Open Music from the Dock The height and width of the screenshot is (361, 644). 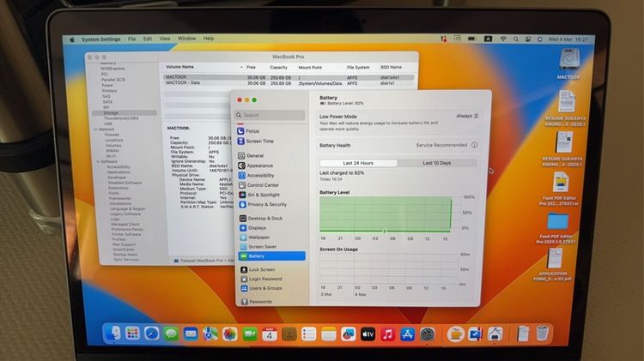point(387,334)
